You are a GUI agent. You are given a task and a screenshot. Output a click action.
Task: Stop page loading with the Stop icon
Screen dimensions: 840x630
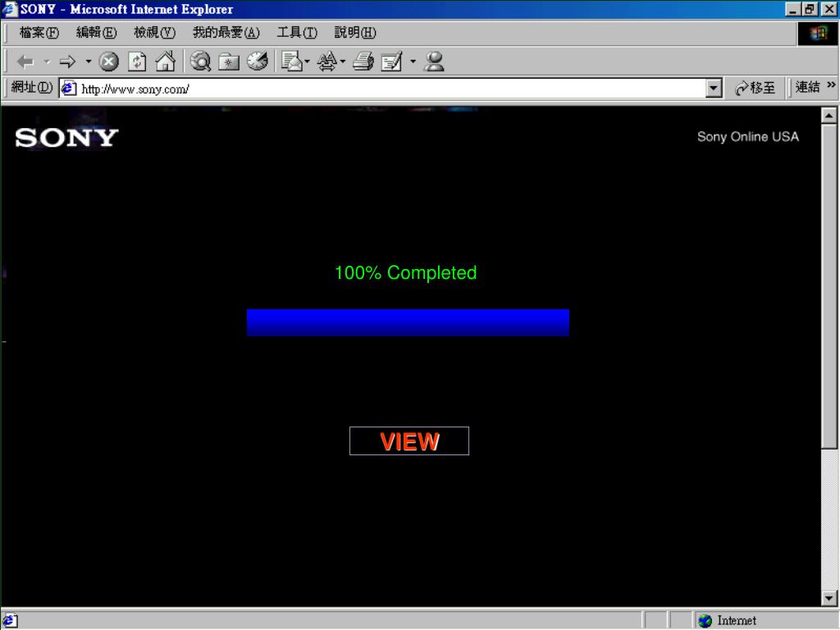(x=109, y=62)
